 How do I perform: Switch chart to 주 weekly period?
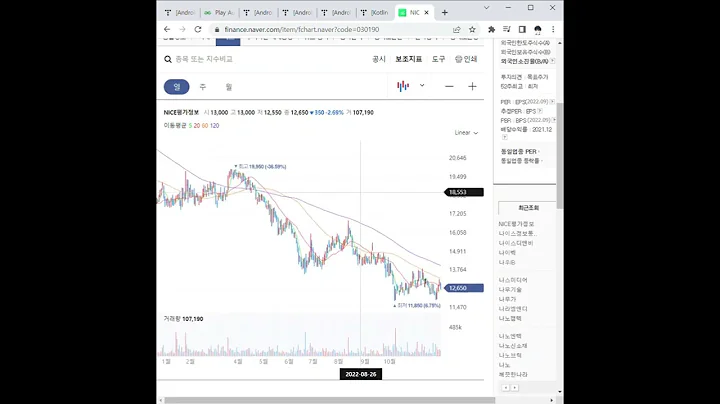click(202, 87)
